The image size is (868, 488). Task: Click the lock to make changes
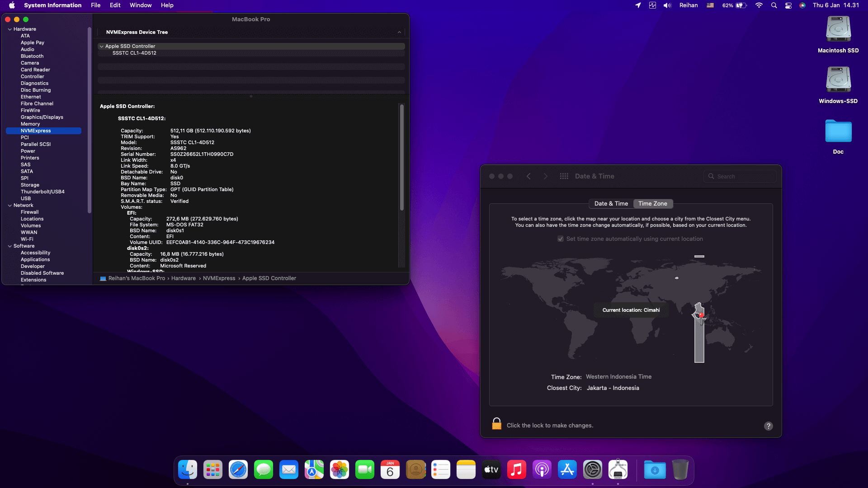click(x=496, y=424)
